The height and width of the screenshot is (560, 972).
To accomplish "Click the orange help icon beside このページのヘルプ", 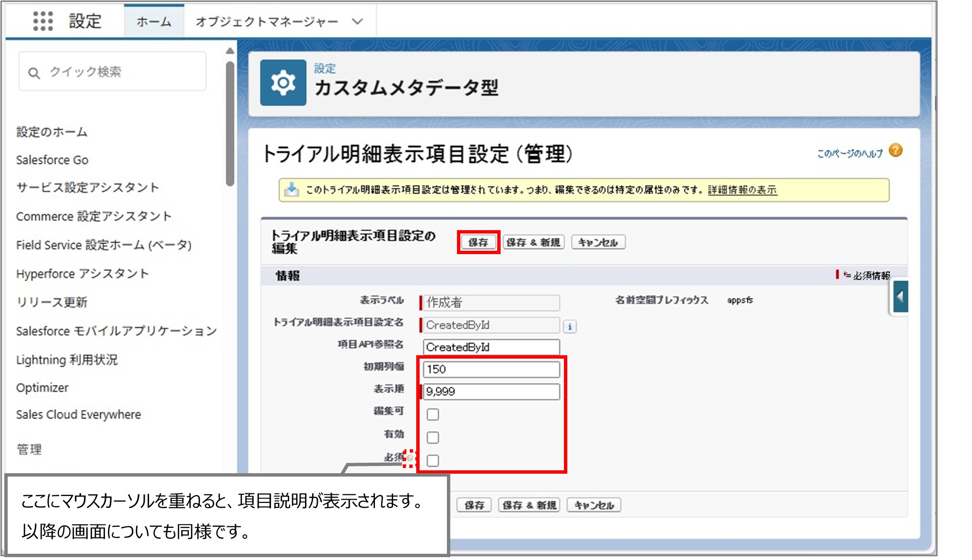I will pos(896,150).
